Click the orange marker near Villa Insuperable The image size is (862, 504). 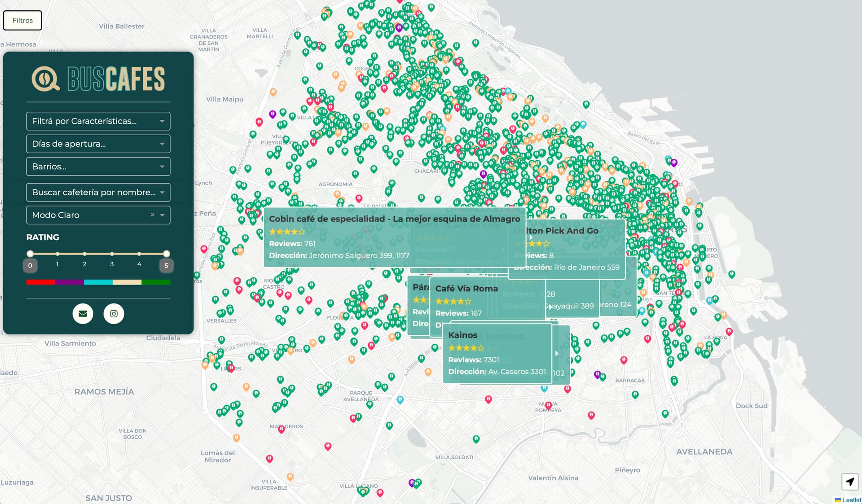[290, 477]
